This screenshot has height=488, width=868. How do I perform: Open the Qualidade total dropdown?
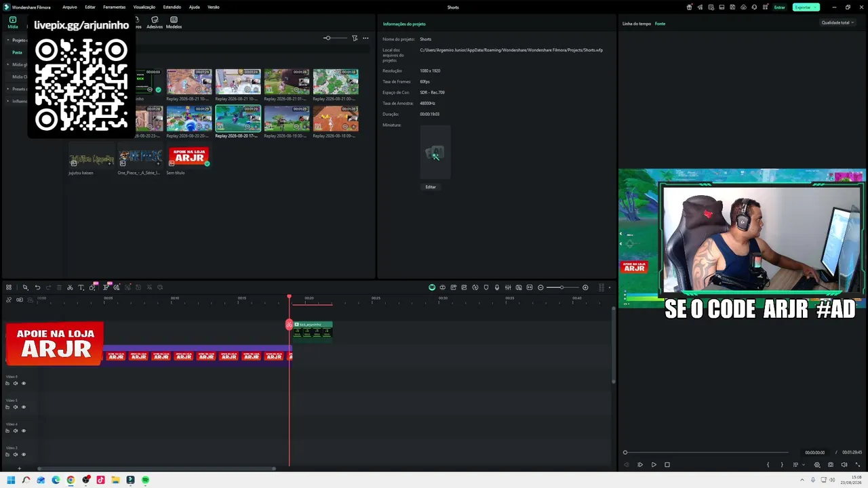coord(837,22)
